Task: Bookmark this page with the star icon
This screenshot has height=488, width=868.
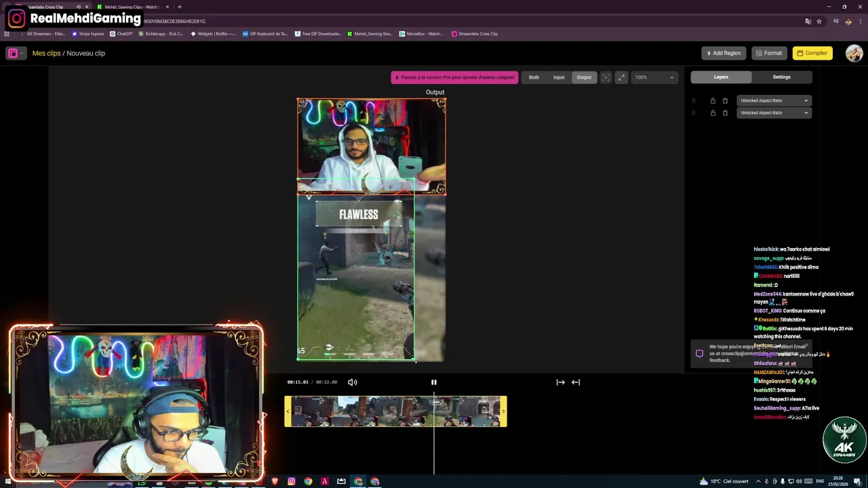Action: pos(818,21)
